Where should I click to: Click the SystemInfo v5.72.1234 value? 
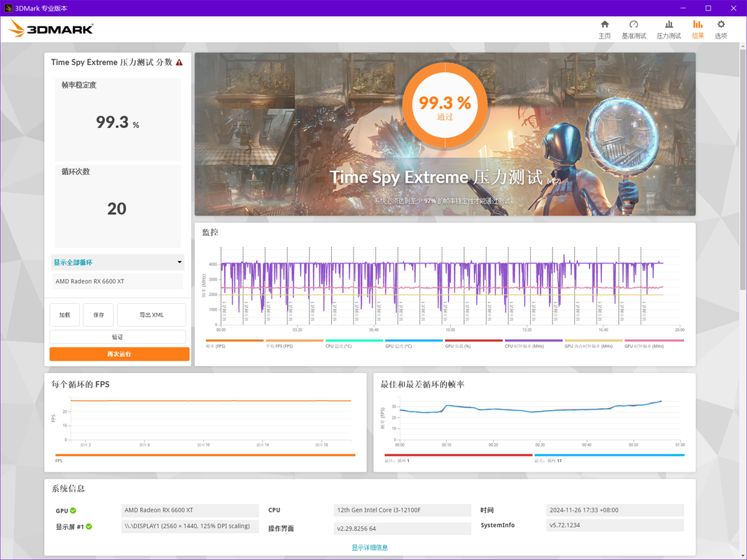pos(615,525)
